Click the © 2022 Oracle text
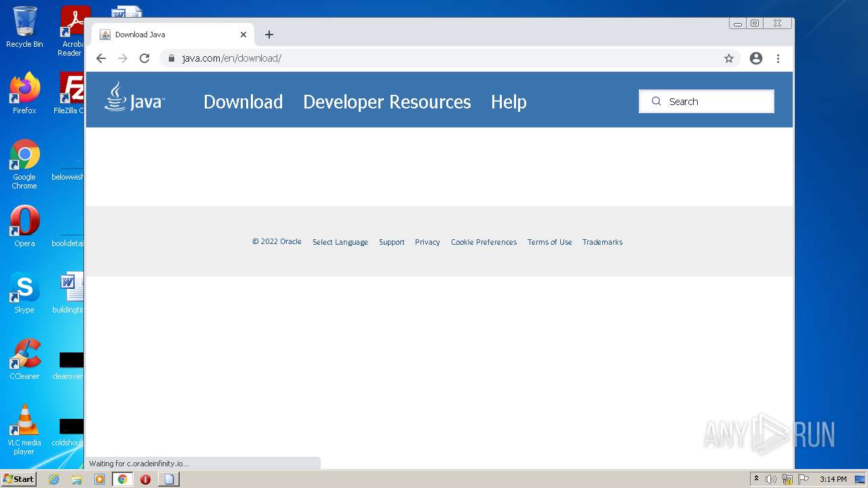 point(277,241)
